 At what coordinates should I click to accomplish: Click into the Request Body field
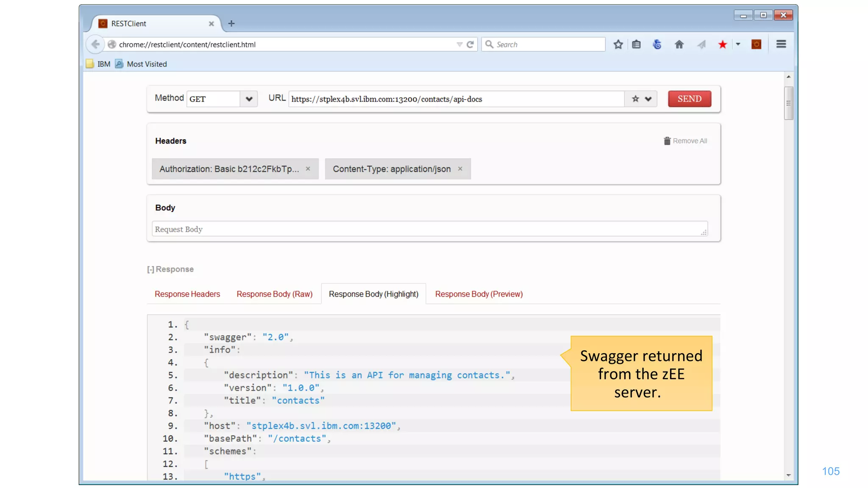point(424,229)
